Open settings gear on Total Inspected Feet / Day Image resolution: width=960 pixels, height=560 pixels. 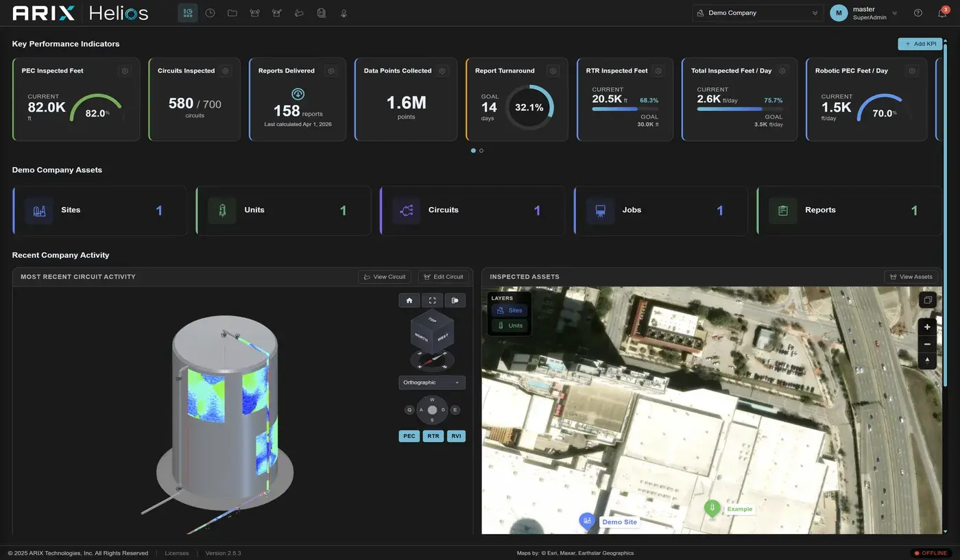pos(782,71)
